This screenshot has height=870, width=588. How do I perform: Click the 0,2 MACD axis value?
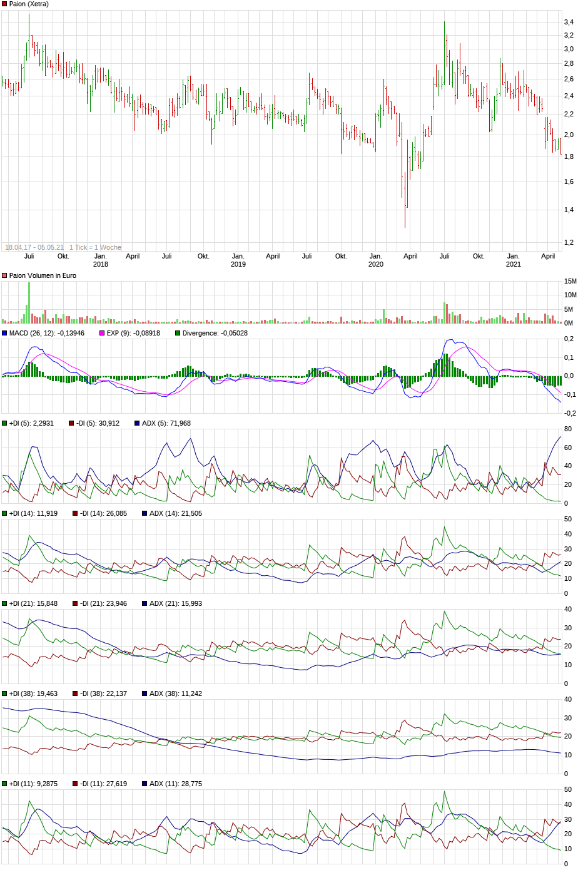point(569,339)
